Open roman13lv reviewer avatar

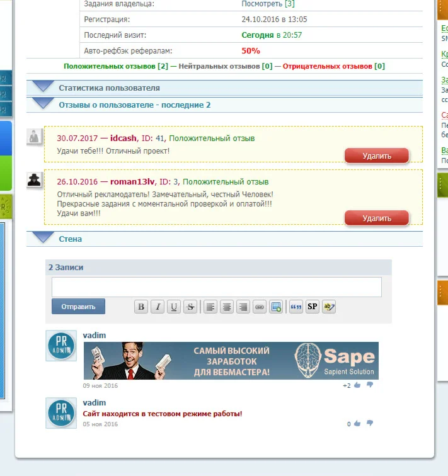(34, 179)
